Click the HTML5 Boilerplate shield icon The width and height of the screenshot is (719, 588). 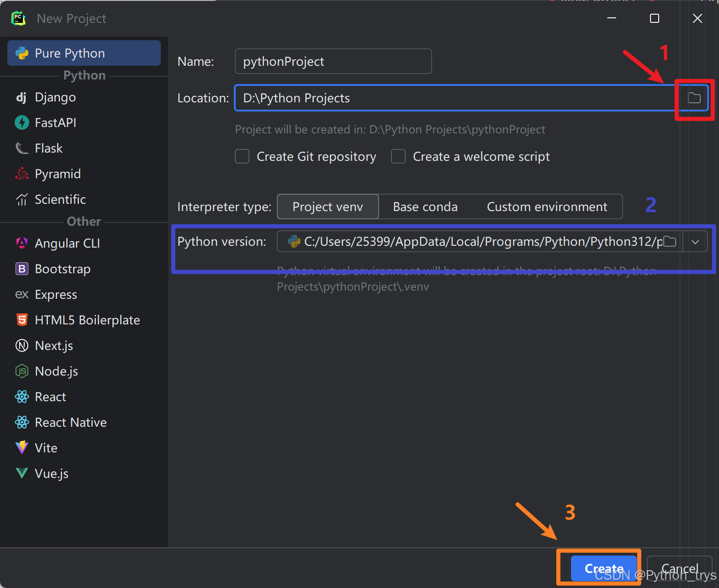(x=22, y=320)
